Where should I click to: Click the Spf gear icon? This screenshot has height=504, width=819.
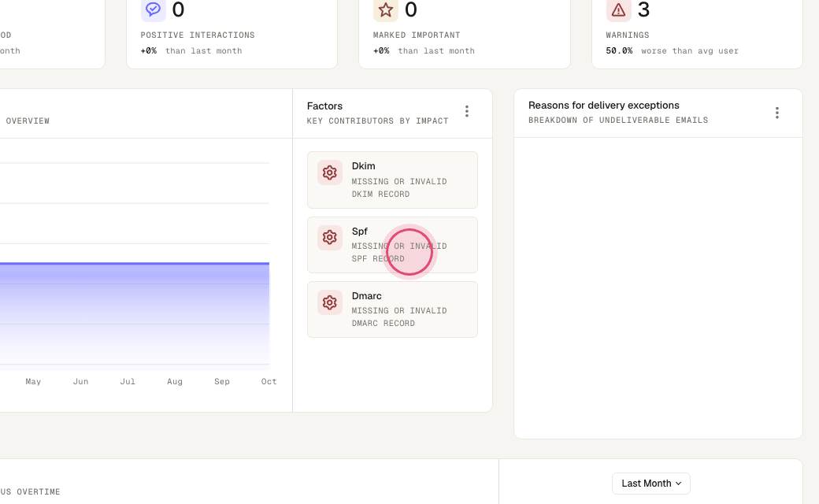(x=330, y=238)
